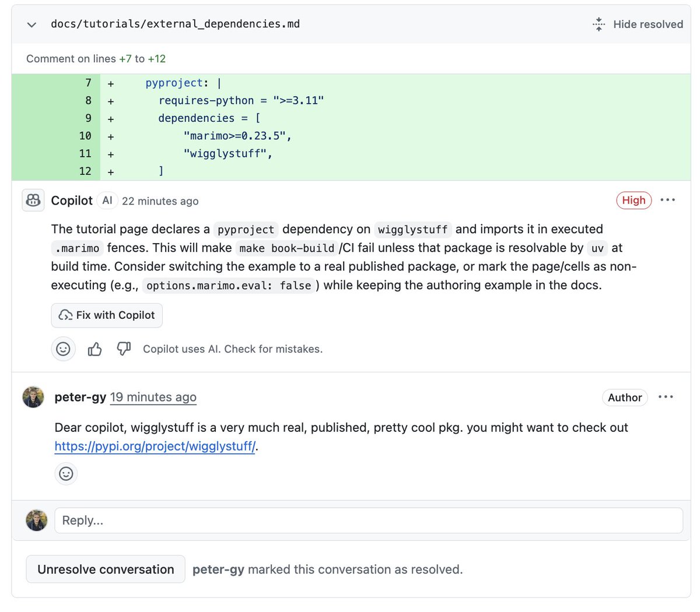The width and height of the screenshot is (700, 612).
Task: Click the inline code 'make book-build'
Action: (287, 248)
